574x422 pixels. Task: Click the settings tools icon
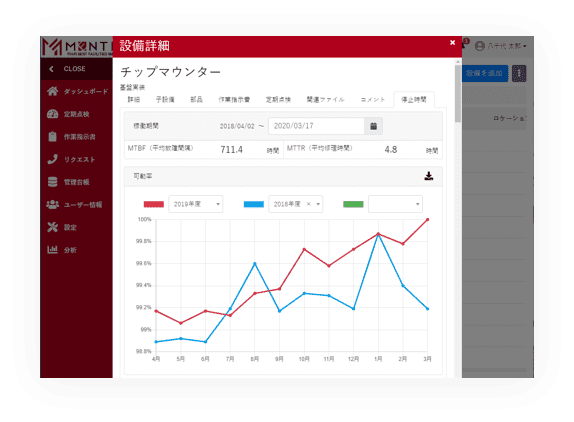52,227
